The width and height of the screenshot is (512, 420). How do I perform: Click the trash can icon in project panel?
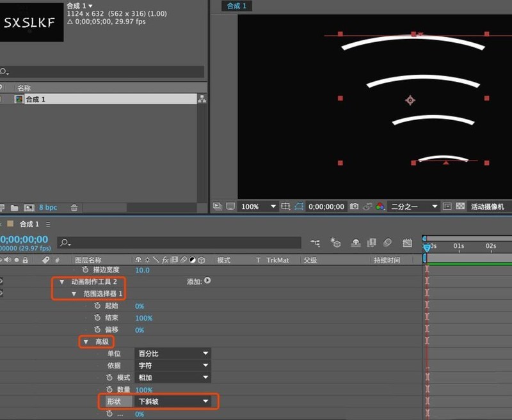click(x=74, y=207)
